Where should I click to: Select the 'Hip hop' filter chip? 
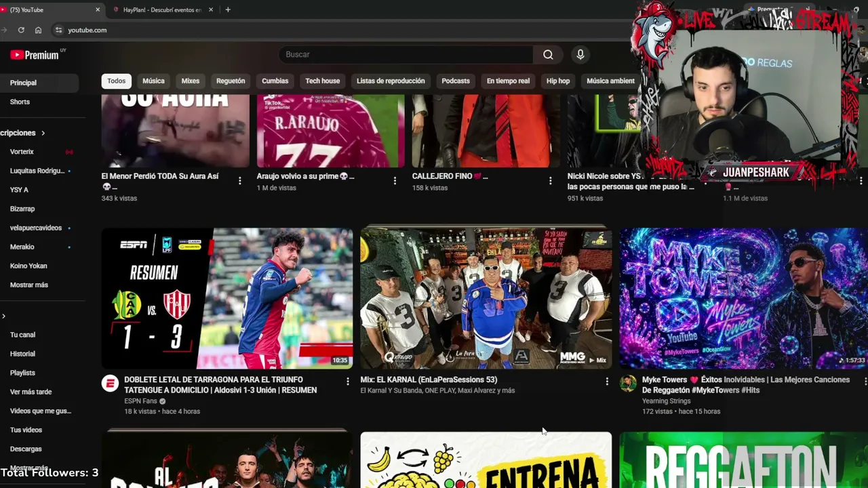(558, 81)
